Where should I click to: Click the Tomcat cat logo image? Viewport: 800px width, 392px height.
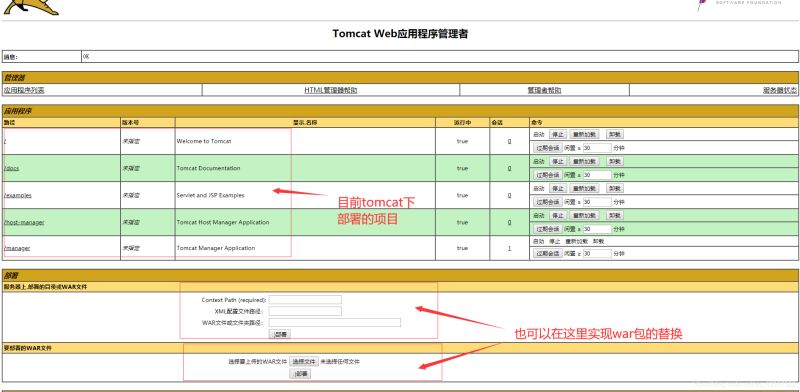(x=31, y=7)
